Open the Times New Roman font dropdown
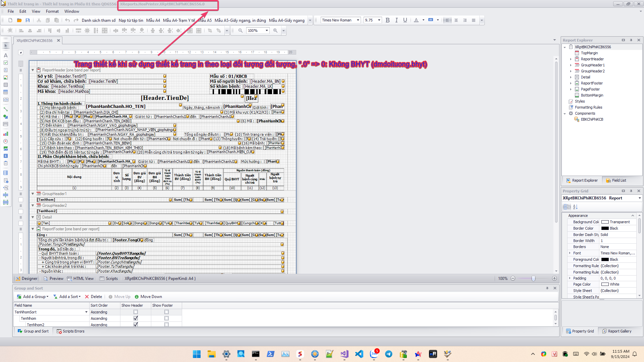 358,20
